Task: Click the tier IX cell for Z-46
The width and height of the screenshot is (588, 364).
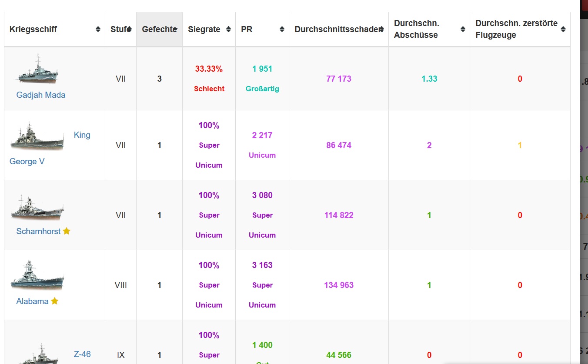Action: pyautogui.click(x=120, y=355)
